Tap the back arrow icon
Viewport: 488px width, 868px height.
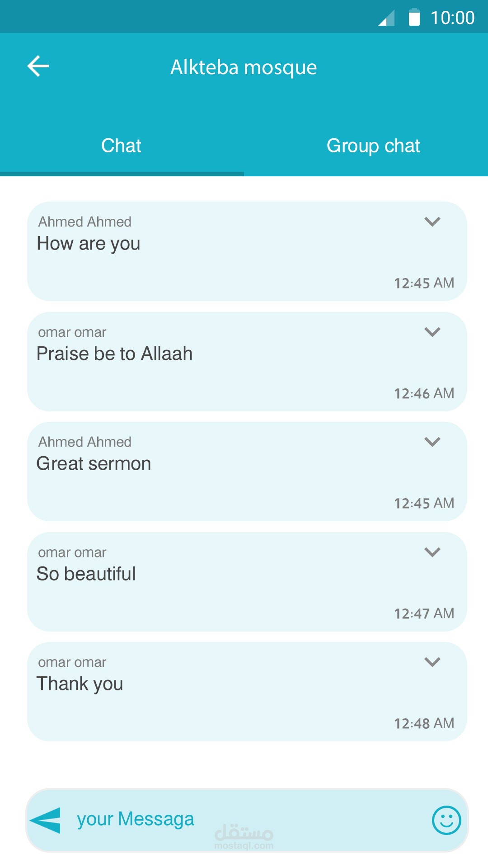pyautogui.click(x=38, y=66)
